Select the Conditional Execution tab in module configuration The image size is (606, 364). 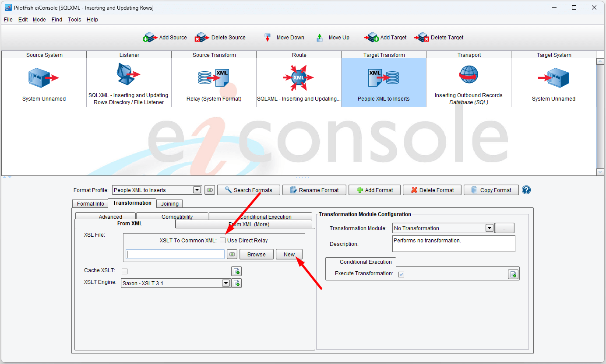pos(361,262)
